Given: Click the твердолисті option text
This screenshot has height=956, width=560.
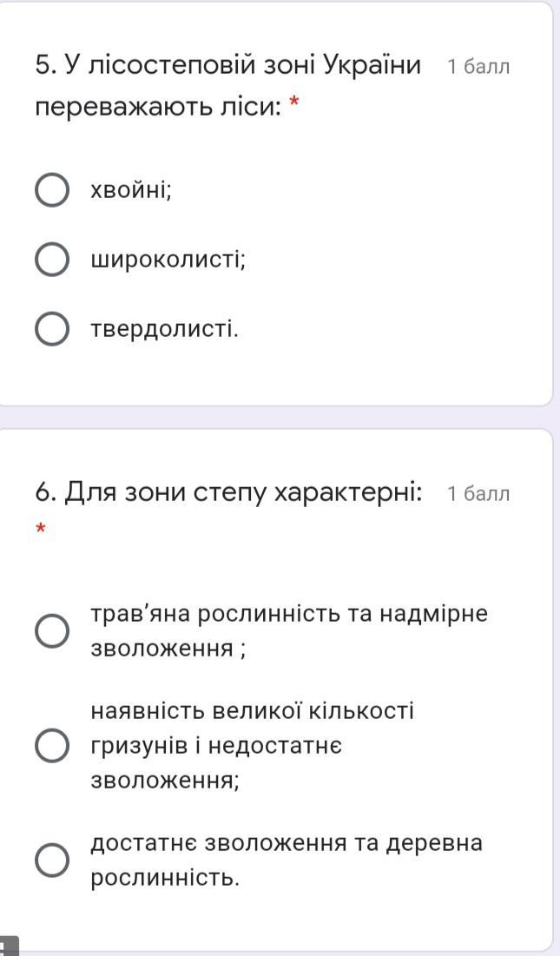Looking at the screenshot, I should [164, 329].
